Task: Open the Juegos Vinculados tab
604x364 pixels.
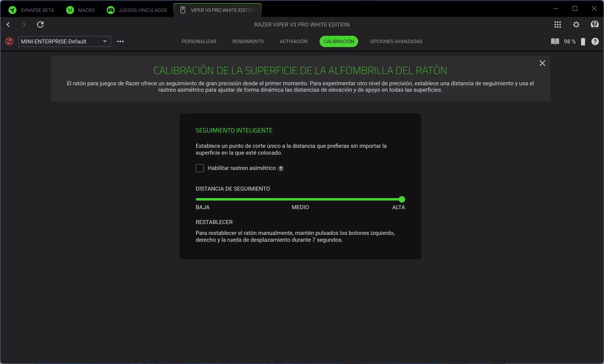Action: tap(137, 10)
